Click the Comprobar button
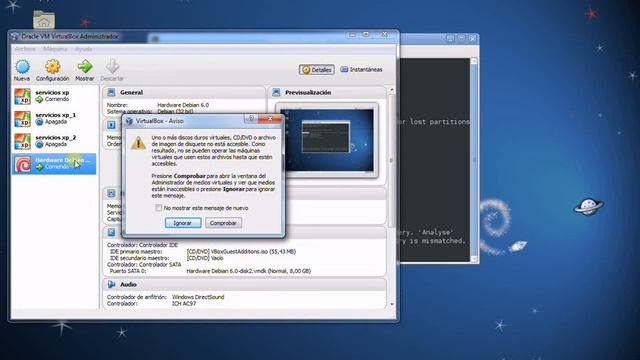This screenshot has width=640, height=360. click(x=223, y=223)
